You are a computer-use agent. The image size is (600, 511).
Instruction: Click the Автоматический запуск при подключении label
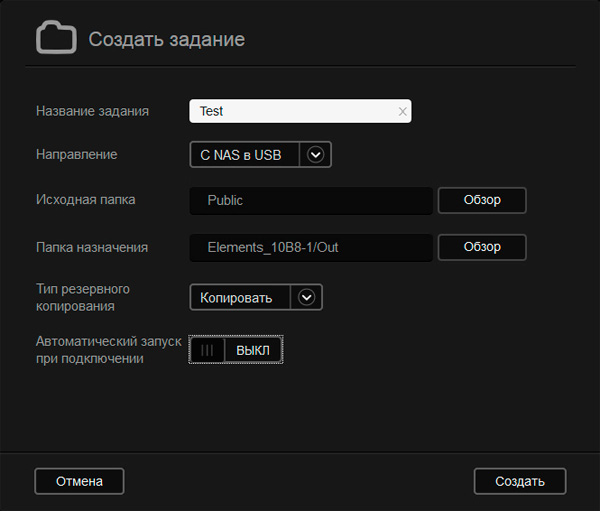click(108, 349)
